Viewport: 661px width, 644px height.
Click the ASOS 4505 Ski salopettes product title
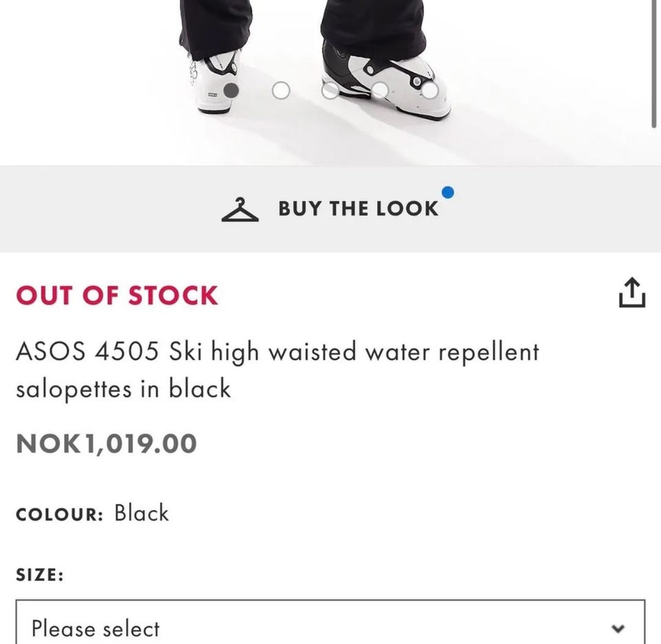point(277,370)
